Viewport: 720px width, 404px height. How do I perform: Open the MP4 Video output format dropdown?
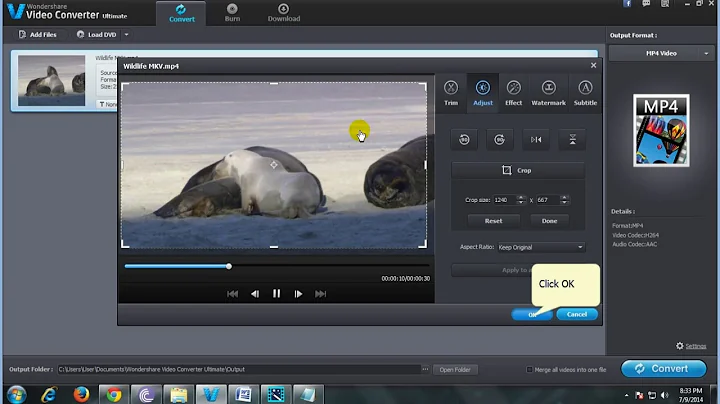coord(662,53)
